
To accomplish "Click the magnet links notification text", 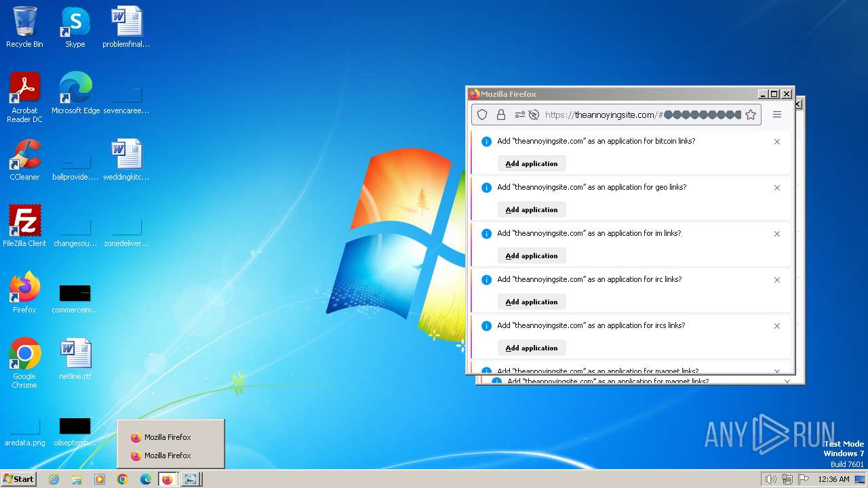I will click(x=597, y=371).
